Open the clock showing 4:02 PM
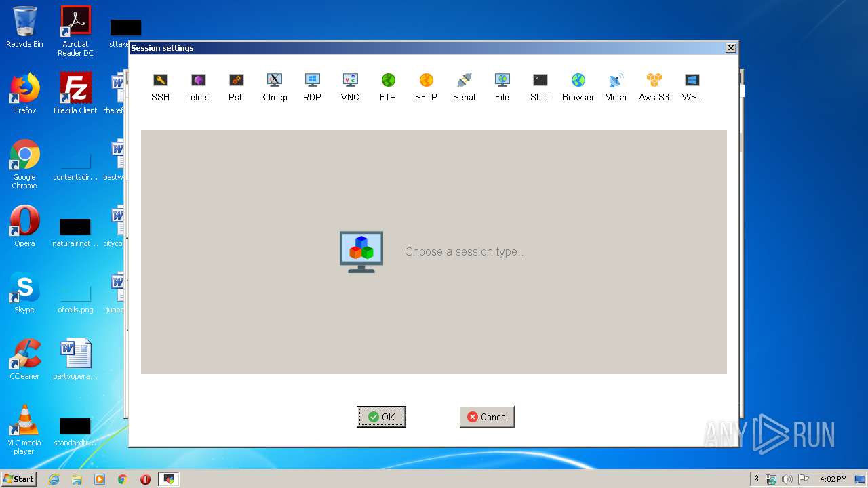The width and height of the screenshot is (868, 488). coord(833,479)
